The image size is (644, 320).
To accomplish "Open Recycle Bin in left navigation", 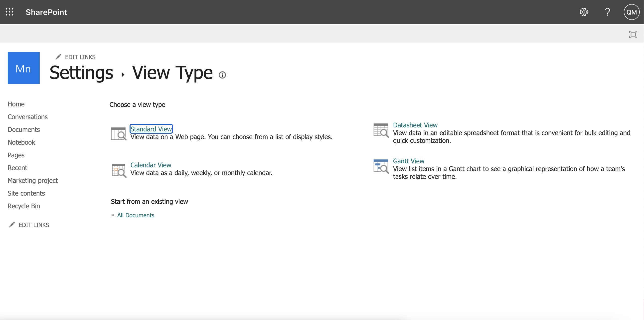I will (x=24, y=206).
